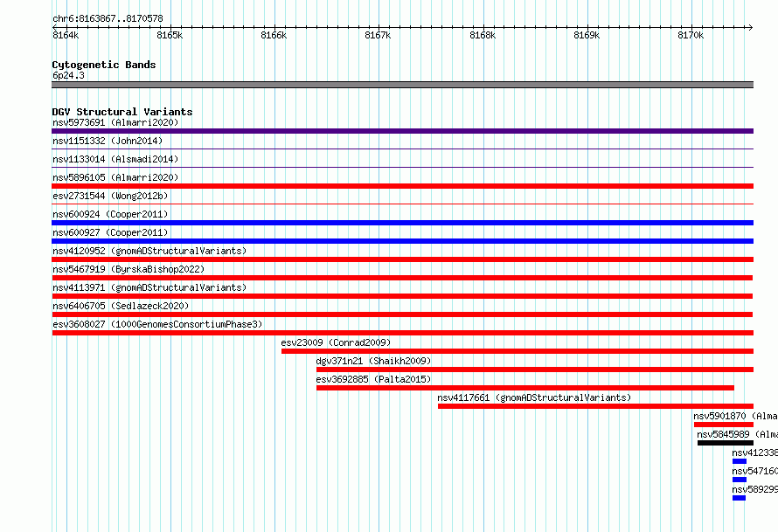
Task: Click the red bar under nsv4113971
Action: [x=402, y=296]
